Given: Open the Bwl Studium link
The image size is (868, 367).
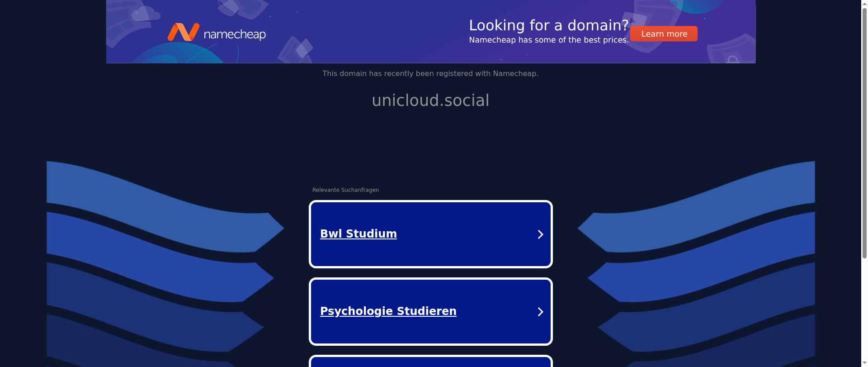Looking at the screenshot, I should click(359, 234).
